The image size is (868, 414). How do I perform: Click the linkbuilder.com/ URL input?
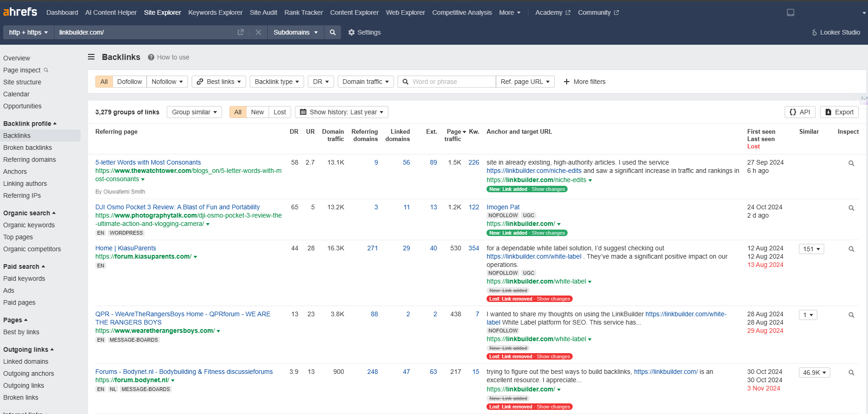[145, 32]
